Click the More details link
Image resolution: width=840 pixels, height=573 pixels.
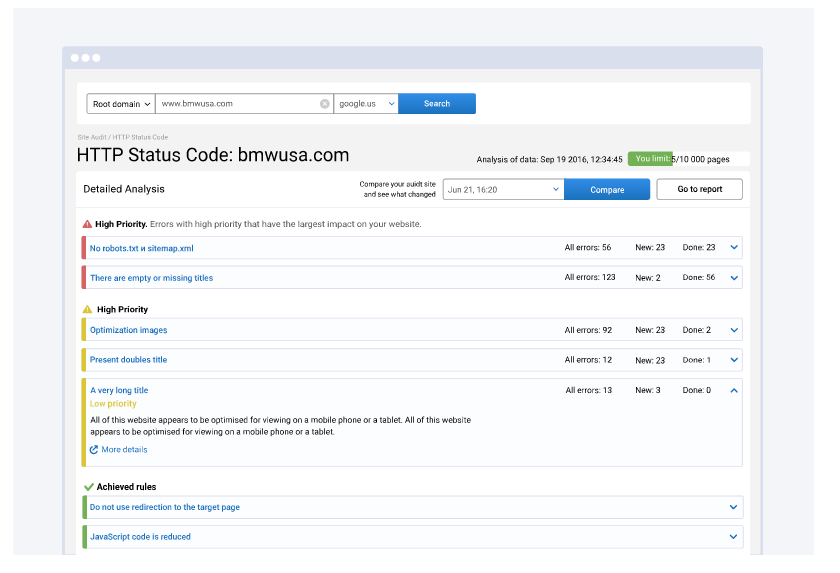[124, 450]
